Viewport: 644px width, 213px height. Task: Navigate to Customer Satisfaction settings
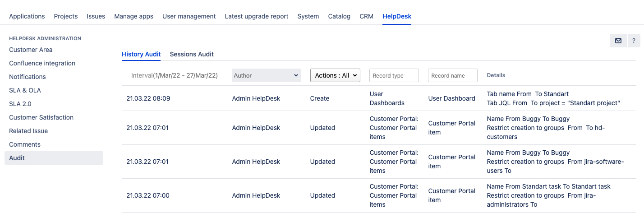41,117
